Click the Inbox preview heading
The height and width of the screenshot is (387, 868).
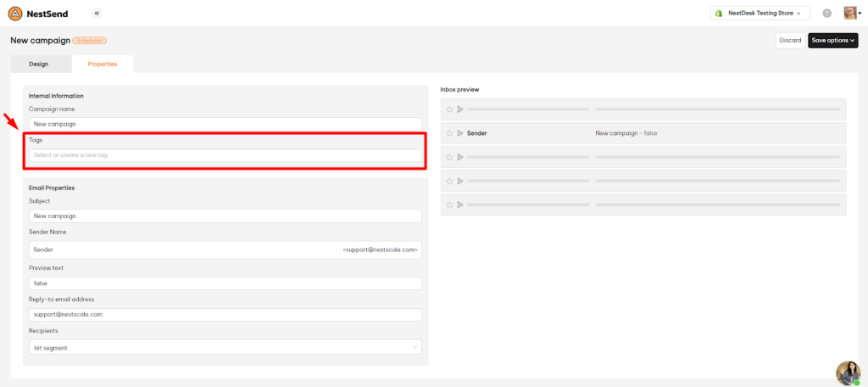point(459,89)
